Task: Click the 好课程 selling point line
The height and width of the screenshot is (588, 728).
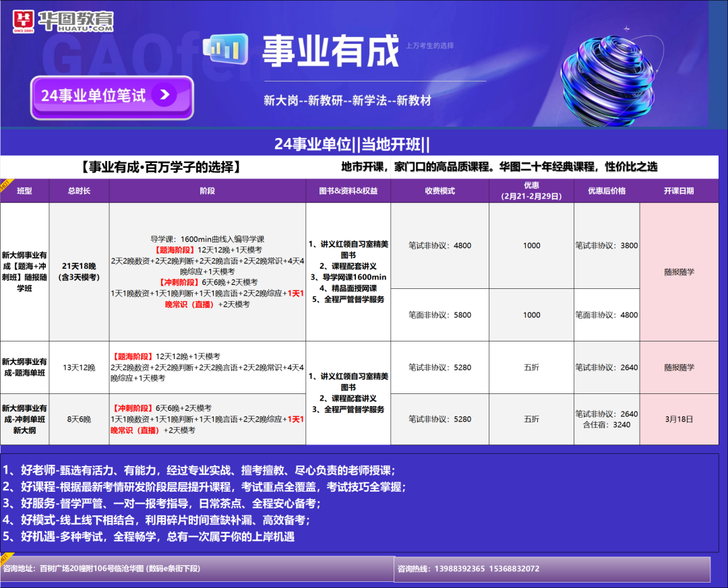Action: [204, 487]
